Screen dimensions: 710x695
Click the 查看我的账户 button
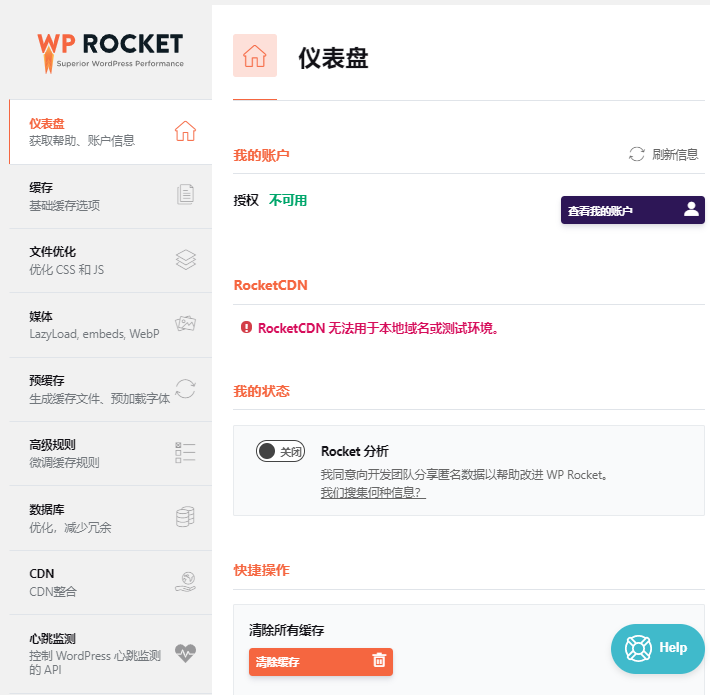coord(633,210)
